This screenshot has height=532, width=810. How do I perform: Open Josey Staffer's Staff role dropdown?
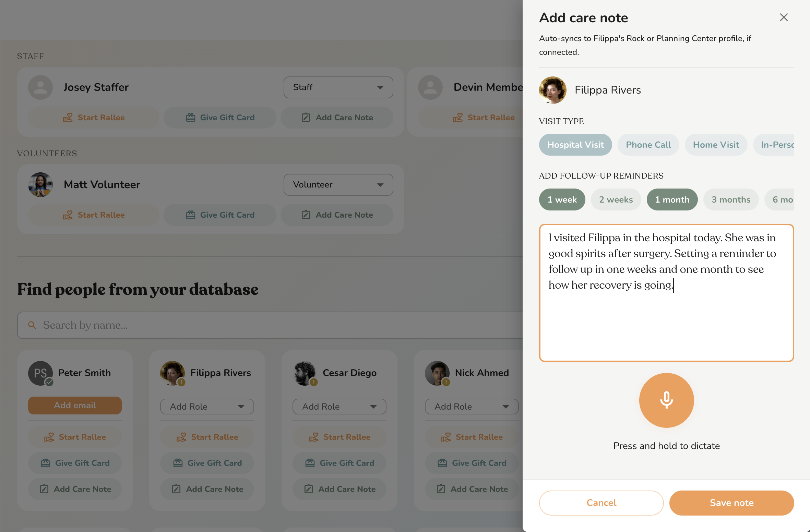tap(338, 87)
